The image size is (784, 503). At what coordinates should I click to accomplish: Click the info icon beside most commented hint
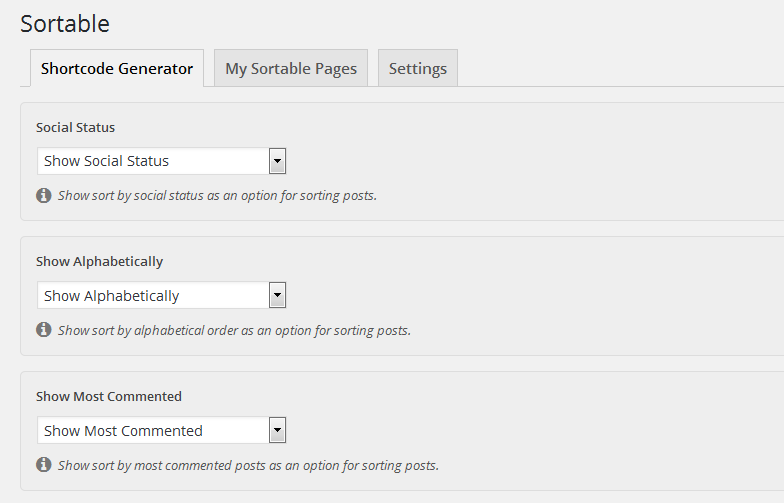[43, 464]
